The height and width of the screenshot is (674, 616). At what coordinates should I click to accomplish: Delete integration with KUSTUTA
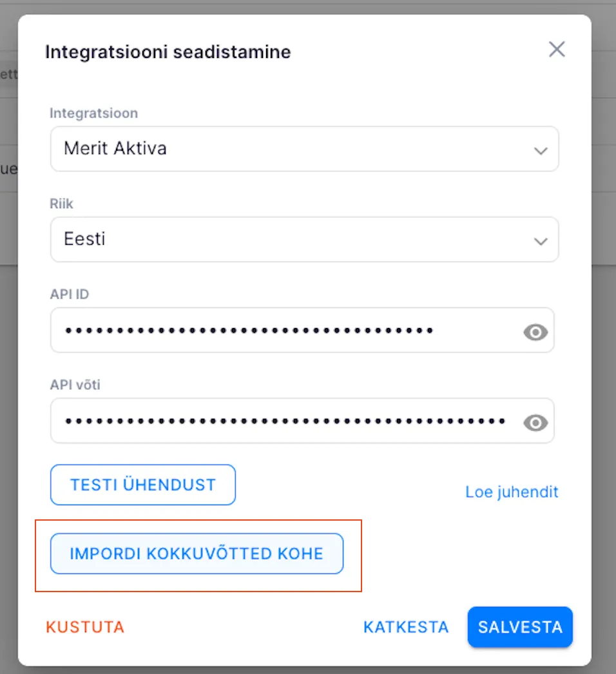[84, 627]
